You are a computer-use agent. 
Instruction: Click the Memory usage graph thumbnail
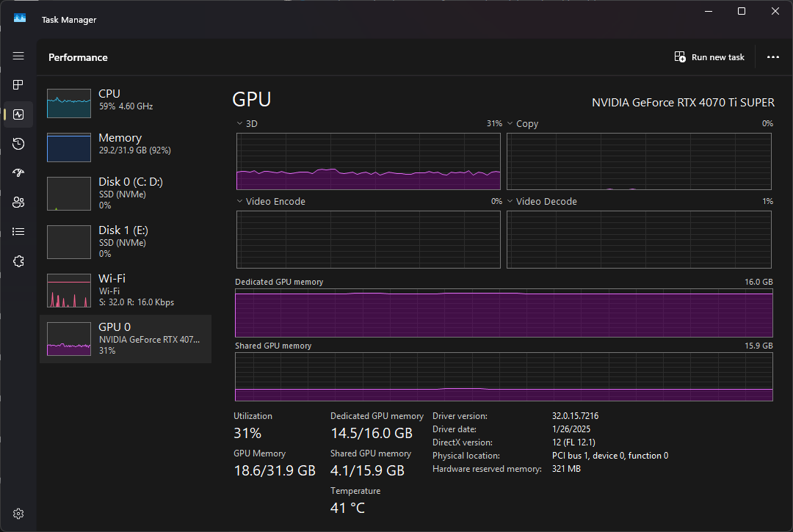(x=69, y=147)
